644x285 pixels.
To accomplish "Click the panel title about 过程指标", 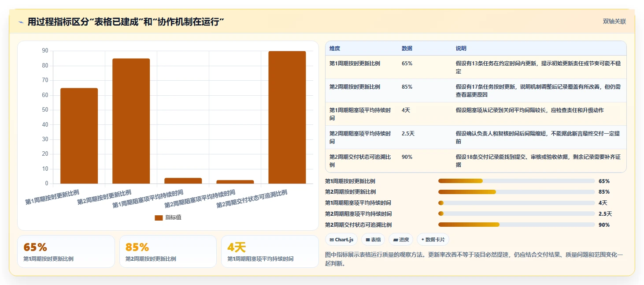I will tap(126, 22).
